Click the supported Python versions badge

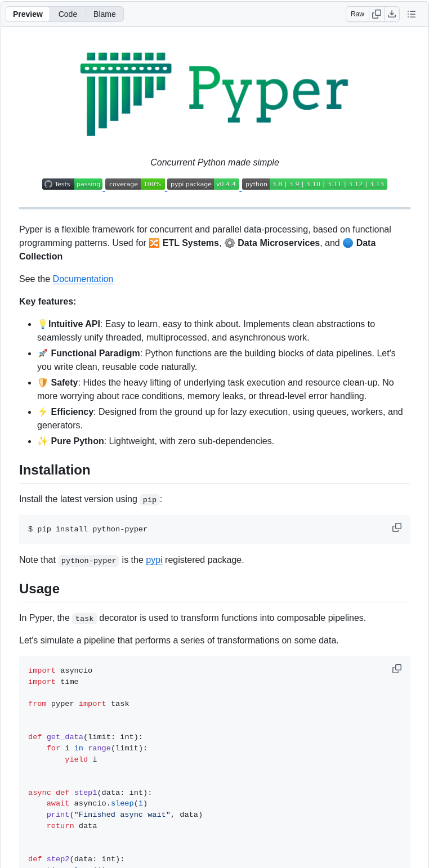coord(314,184)
